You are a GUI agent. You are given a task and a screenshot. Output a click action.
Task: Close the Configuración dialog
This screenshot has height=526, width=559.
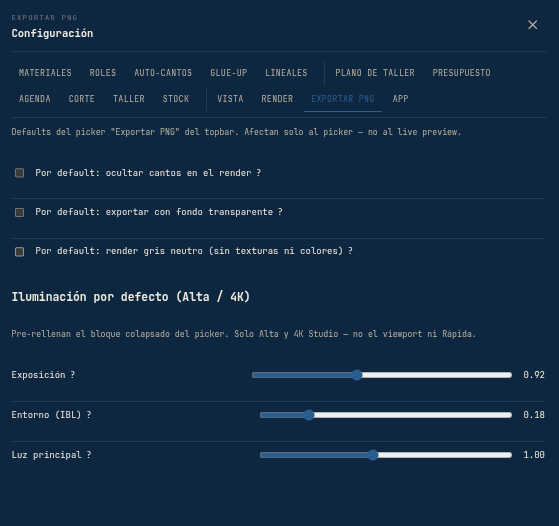click(x=532, y=25)
